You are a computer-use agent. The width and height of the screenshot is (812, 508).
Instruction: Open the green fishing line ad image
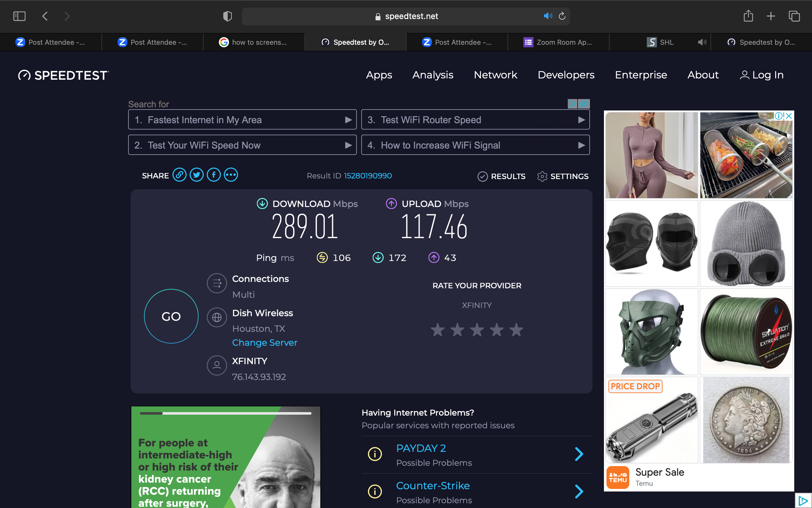(746, 331)
